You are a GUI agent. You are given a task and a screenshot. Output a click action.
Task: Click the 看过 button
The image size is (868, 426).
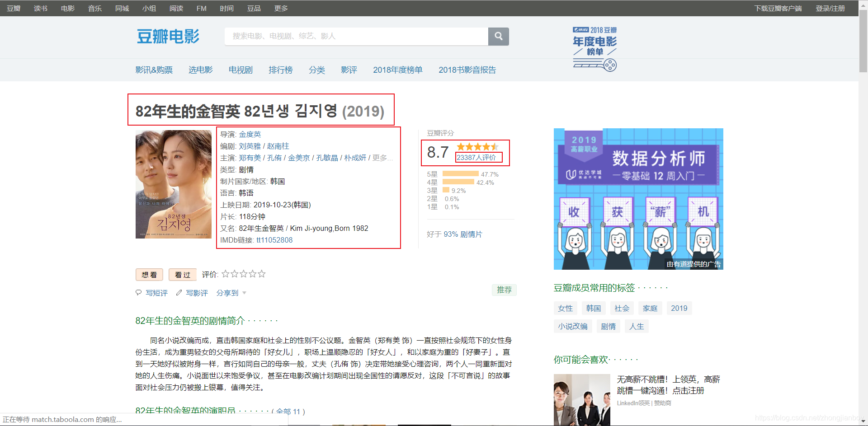point(183,275)
